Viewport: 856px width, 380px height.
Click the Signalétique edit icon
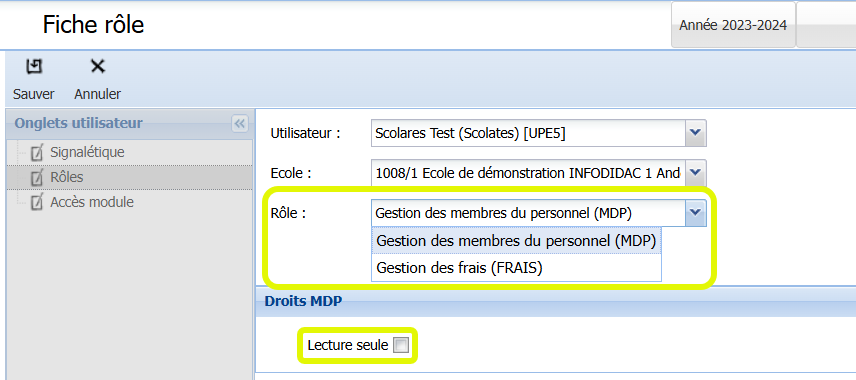tap(37, 152)
